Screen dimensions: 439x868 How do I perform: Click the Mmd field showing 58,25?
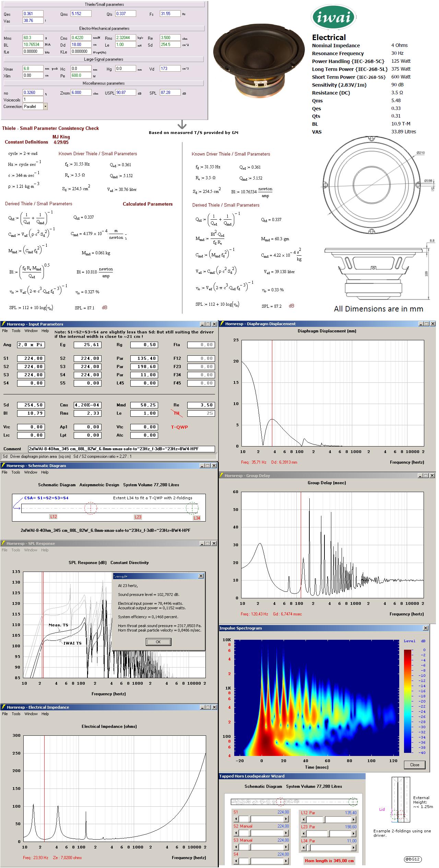point(144,405)
